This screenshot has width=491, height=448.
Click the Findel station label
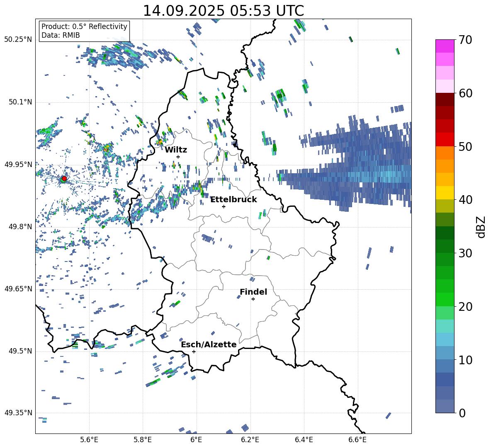pos(253,292)
